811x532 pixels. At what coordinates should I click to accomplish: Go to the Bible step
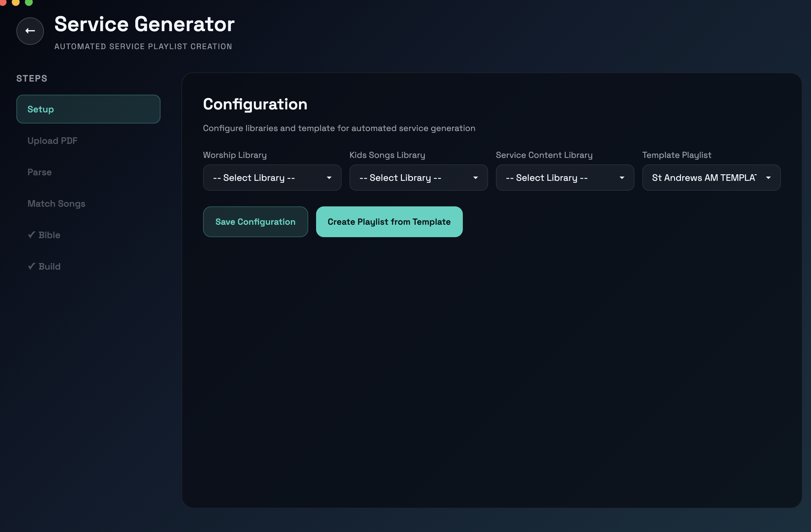(49, 235)
